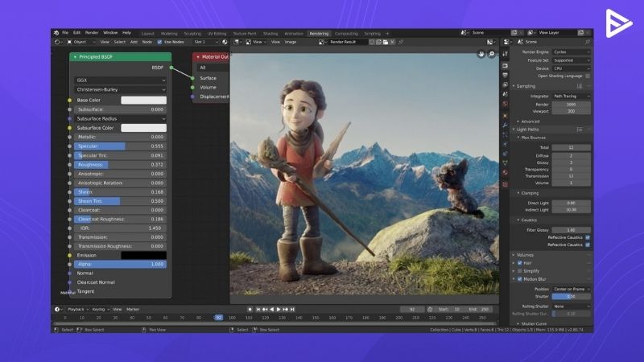Open the Node menu in node editor

pos(147,42)
